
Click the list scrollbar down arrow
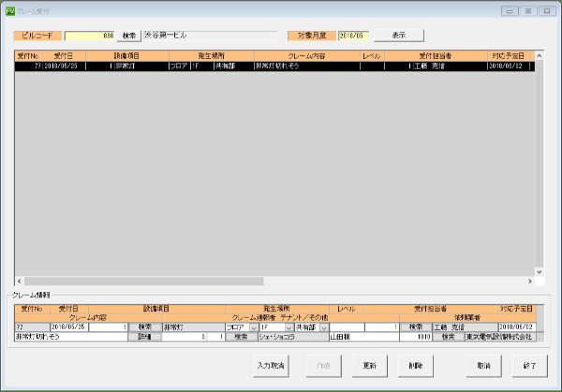[540, 271]
